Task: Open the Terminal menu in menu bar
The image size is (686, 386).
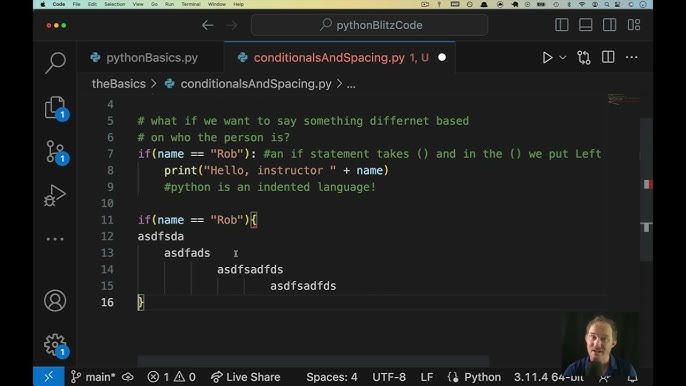Action: (x=191, y=4)
